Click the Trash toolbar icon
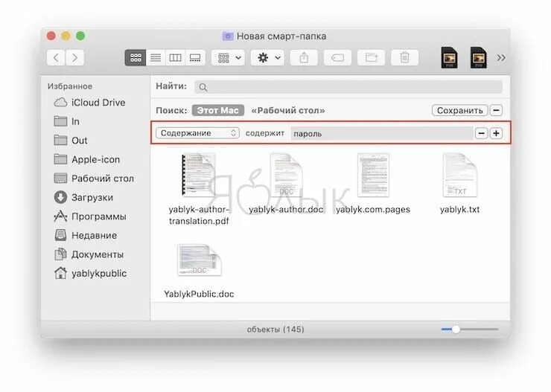 click(405, 57)
